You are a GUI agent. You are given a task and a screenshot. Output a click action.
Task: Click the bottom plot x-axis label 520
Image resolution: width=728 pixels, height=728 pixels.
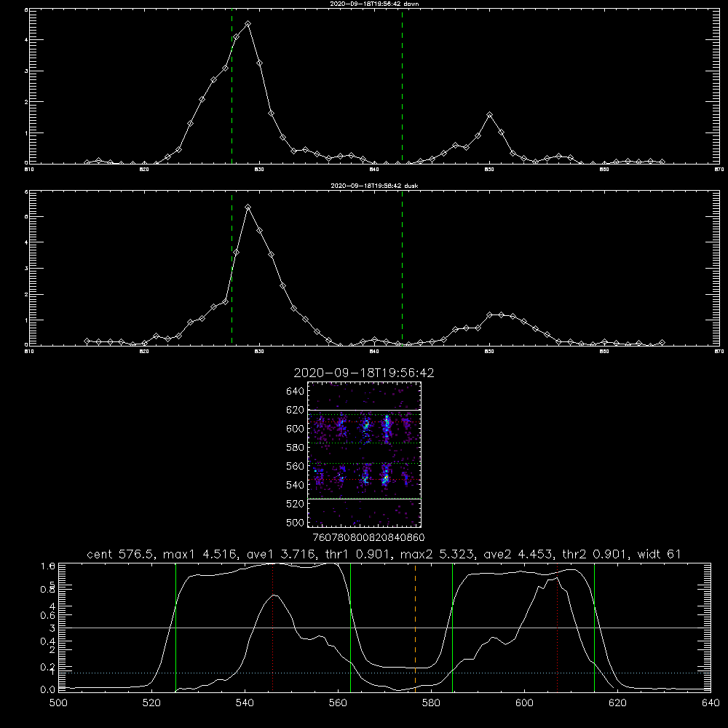[151, 703]
